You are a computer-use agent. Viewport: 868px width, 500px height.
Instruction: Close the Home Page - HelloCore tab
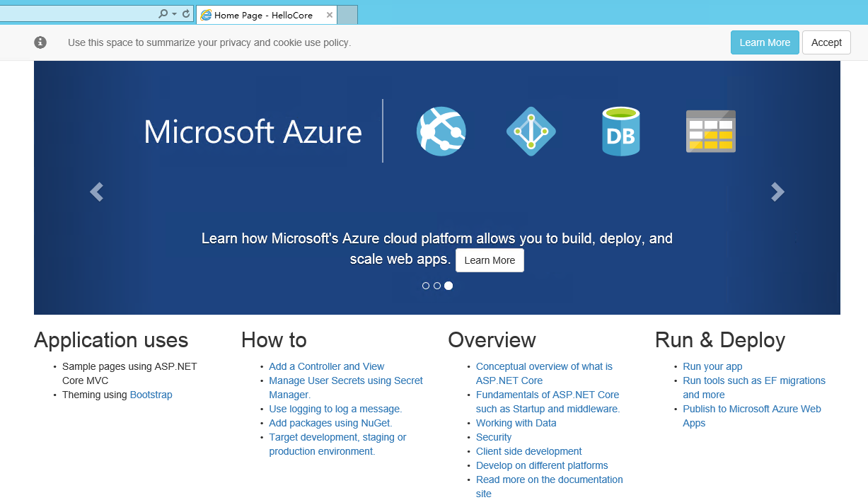pyautogui.click(x=330, y=15)
